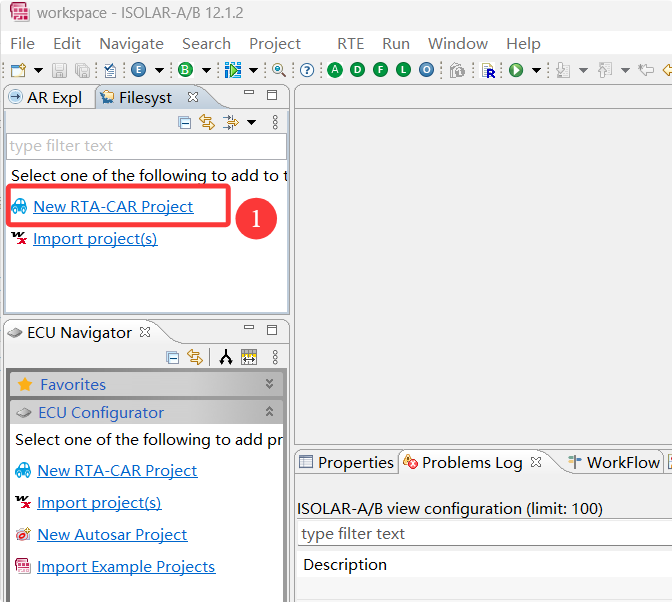The image size is (672, 602).
Task: Switch to the Properties tab
Action: [346, 463]
